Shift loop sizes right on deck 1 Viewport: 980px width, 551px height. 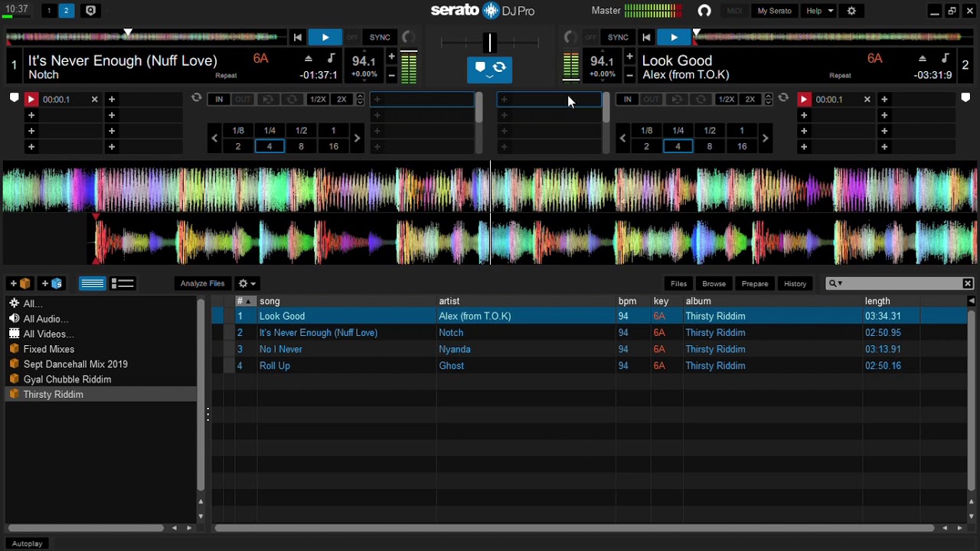pos(357,139)
